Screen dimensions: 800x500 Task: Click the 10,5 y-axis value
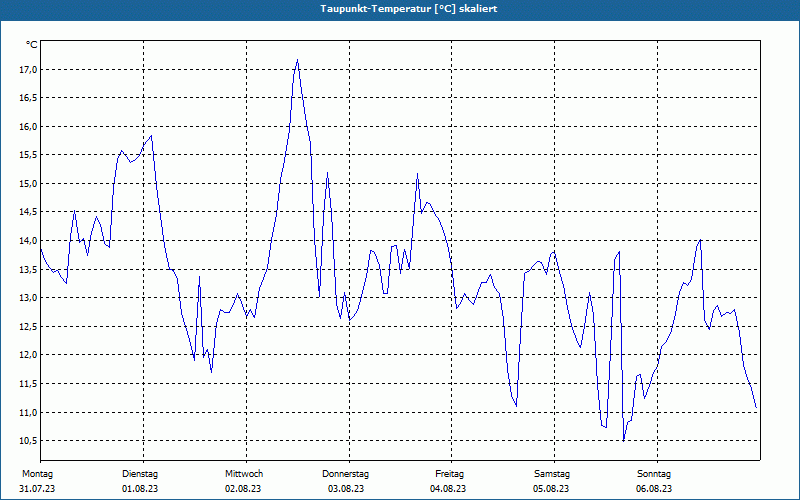pyautogui.click(x=28, y=441)
